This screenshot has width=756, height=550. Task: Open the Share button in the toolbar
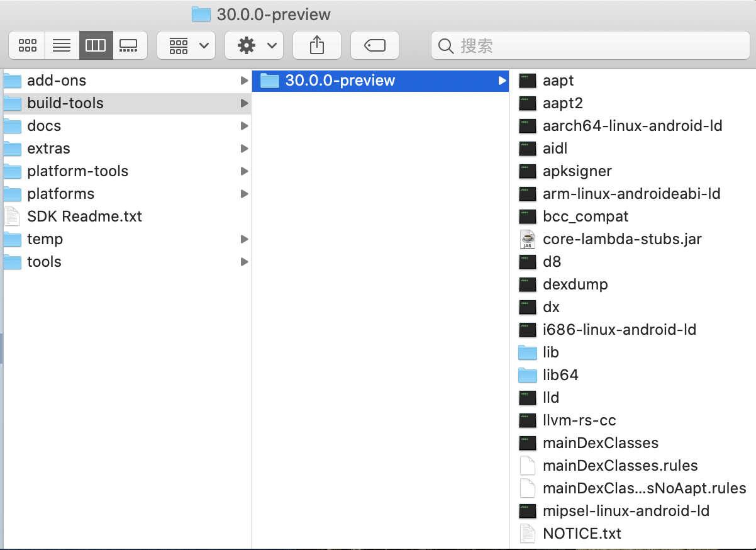pos(316,45)
